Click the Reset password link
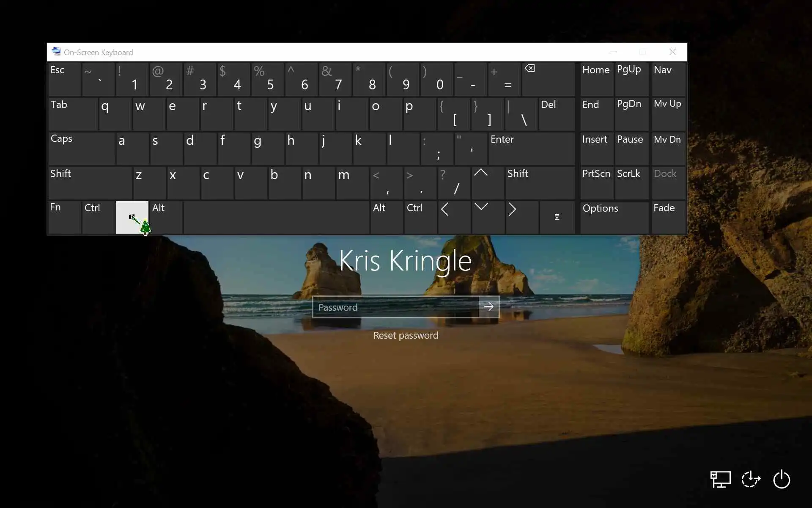 pos(406,335)
